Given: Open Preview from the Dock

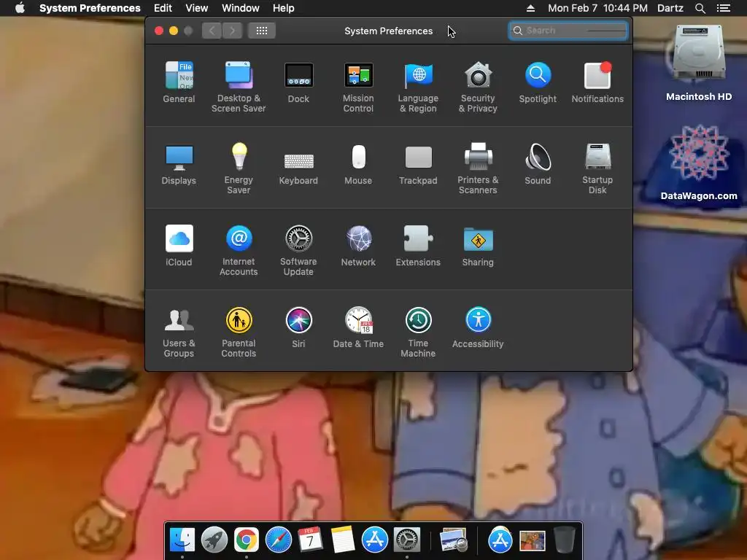Looking at the screenshot, I should [x=454, y=540].
